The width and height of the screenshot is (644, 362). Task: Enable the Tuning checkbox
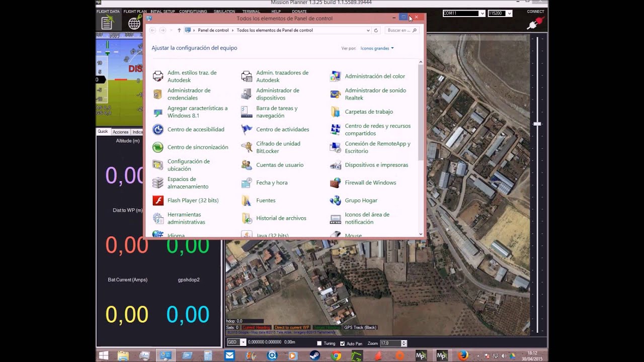(319, 343)
